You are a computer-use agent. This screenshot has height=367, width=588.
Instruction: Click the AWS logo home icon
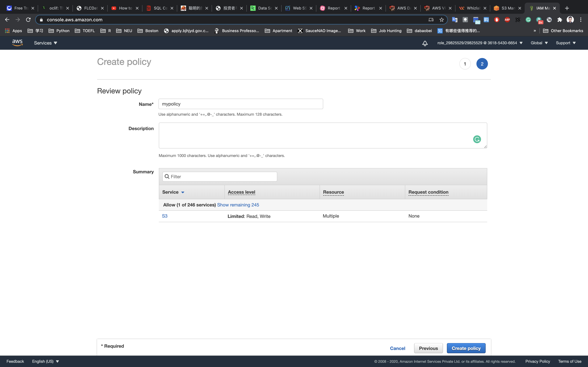click(17, 43)
